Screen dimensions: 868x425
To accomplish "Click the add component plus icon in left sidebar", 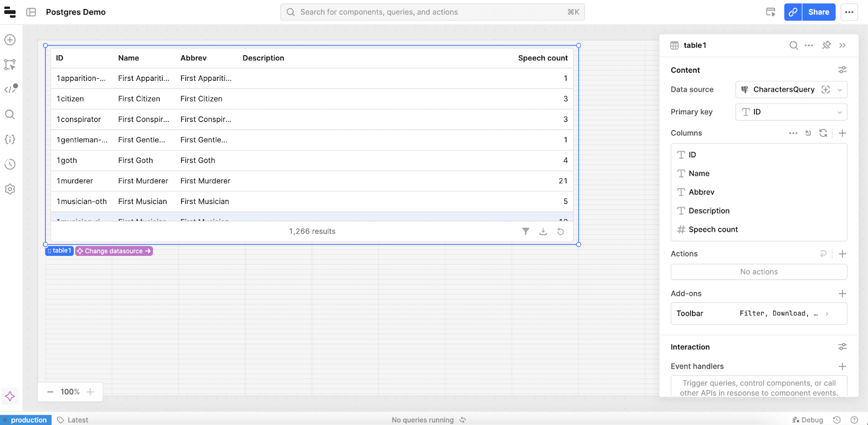I will pos(10,40).
